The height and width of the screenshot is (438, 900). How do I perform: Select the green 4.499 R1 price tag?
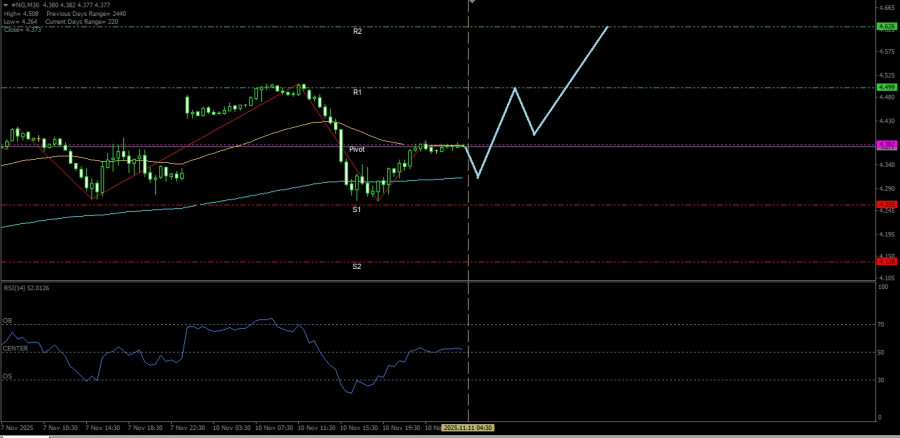(885, 88)
